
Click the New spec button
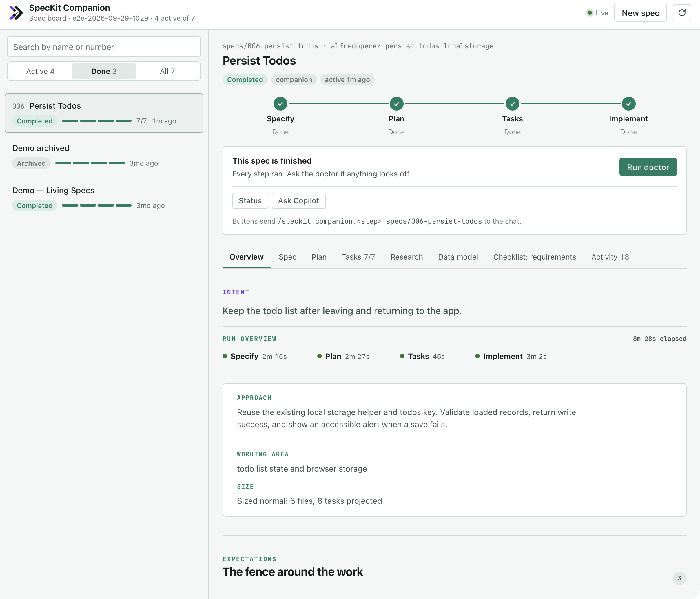tap(640, 13)
